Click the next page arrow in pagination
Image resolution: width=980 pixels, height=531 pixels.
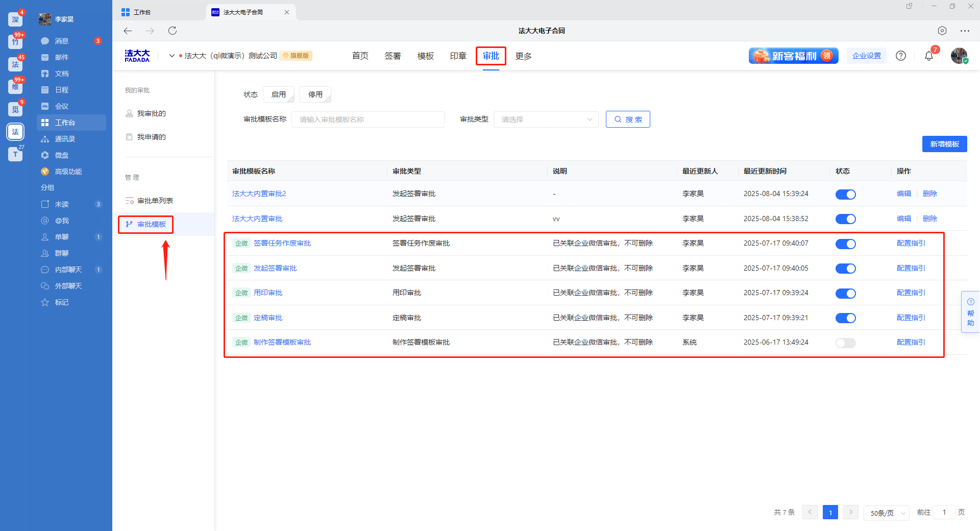click(851, 512)
